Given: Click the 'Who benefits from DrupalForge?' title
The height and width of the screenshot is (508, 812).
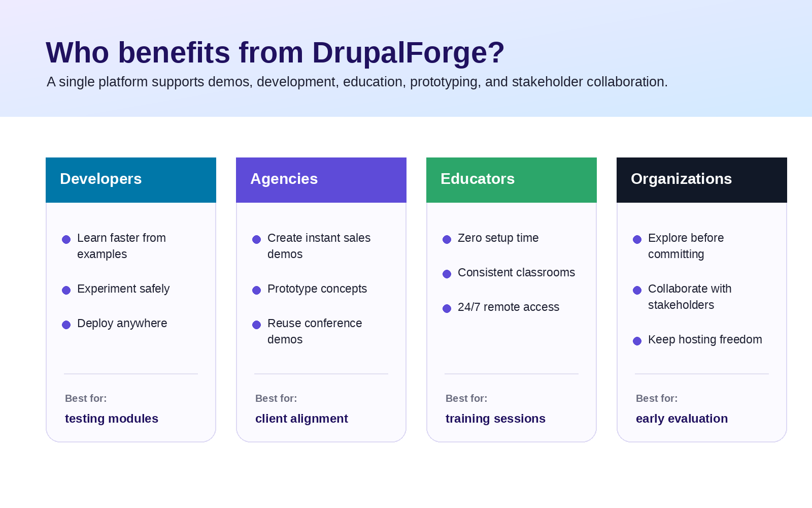Looking at the screenshot, I should (x=275, y=52).
